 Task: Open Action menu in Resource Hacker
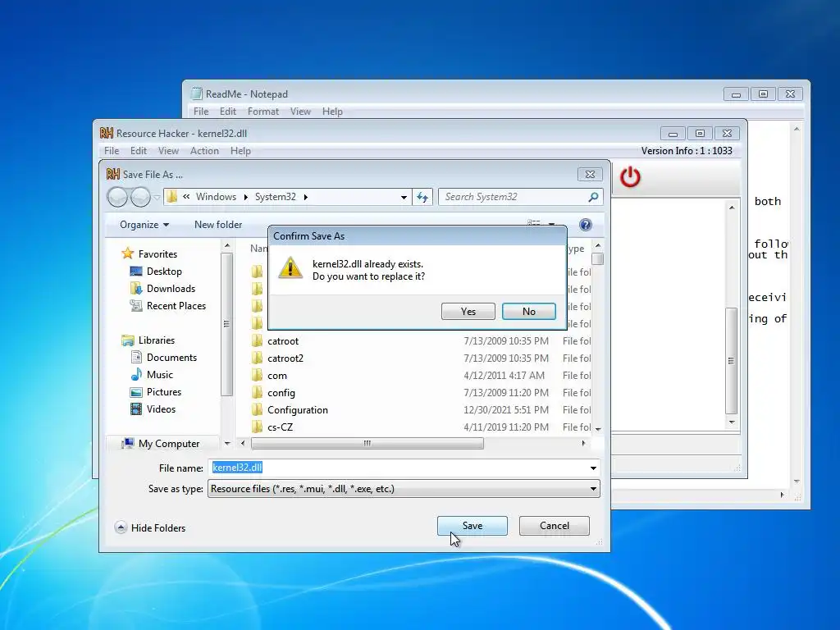[x=204, y=151]
